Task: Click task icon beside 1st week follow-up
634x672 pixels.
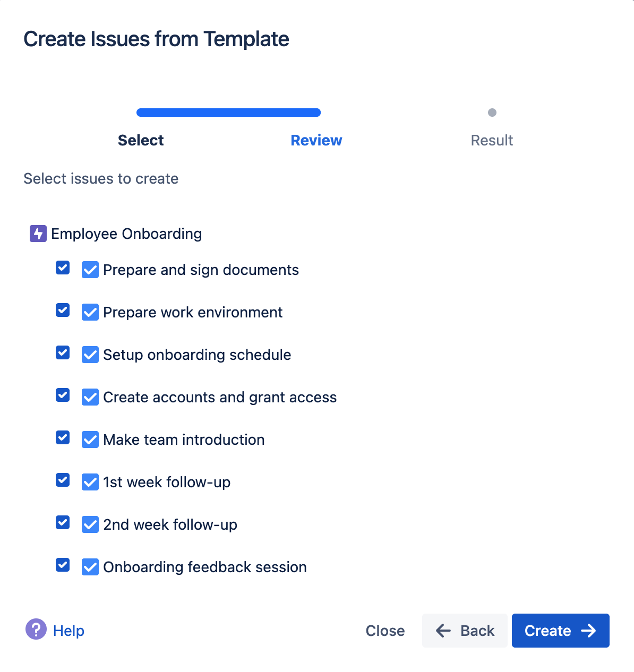Action: (90, 482)
